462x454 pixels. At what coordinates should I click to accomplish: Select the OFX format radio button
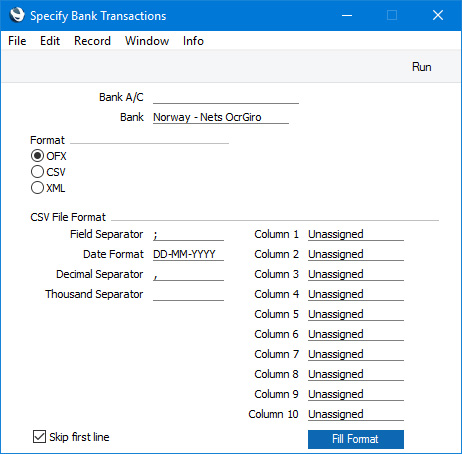click(37, 156)
